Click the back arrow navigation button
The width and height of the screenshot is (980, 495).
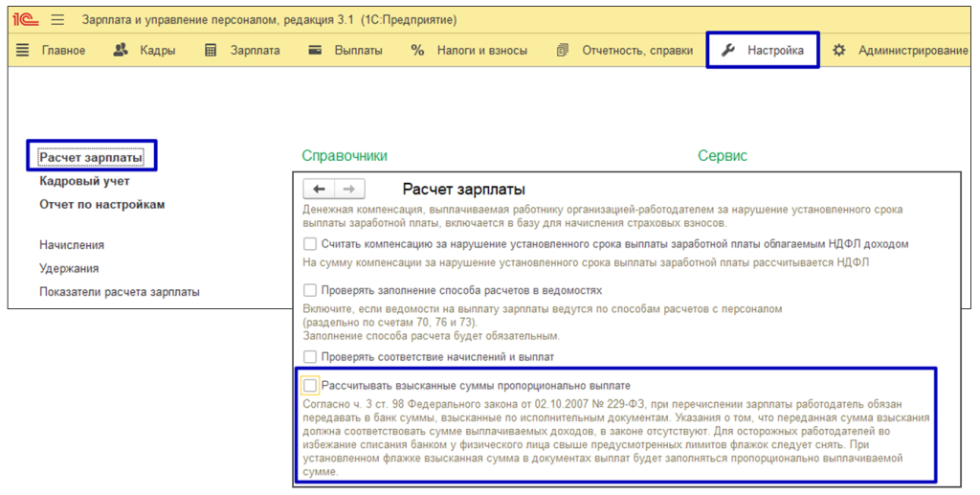click(x=319, y=190)
